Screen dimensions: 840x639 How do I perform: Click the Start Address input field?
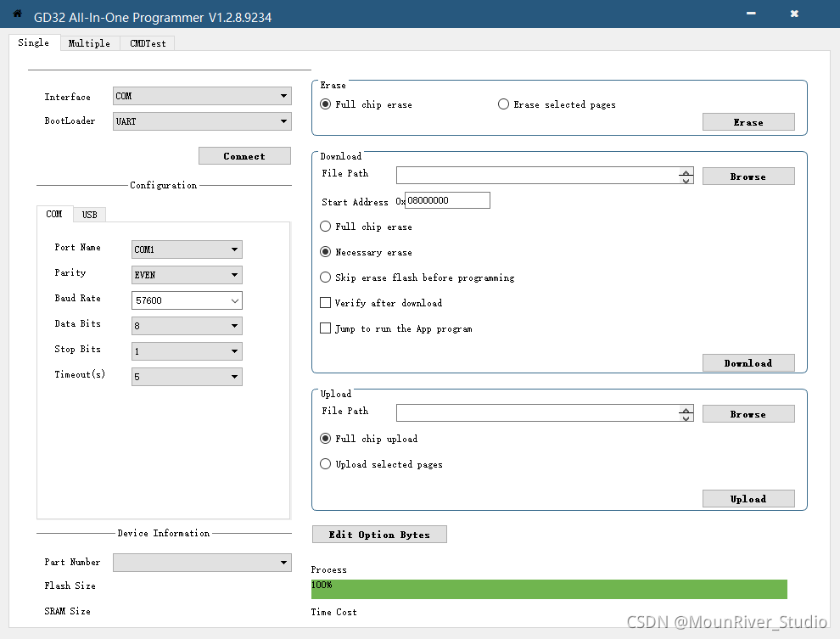(447, 200)
